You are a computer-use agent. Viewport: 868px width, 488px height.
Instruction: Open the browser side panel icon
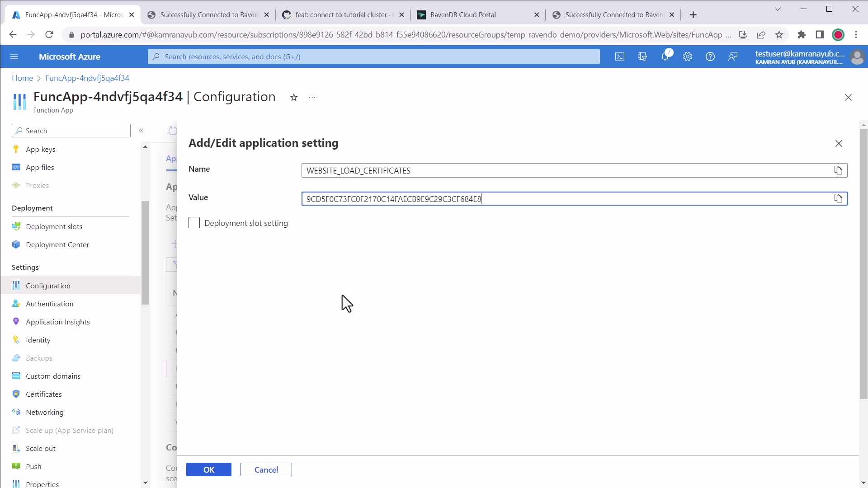point(820,35)
